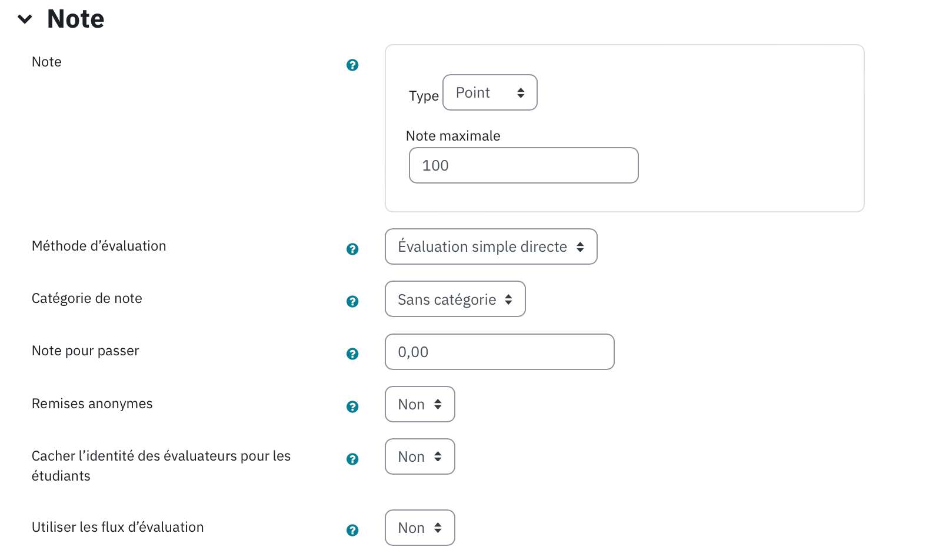
Task: Show help for Note pour passer
Action: (352, 354)
